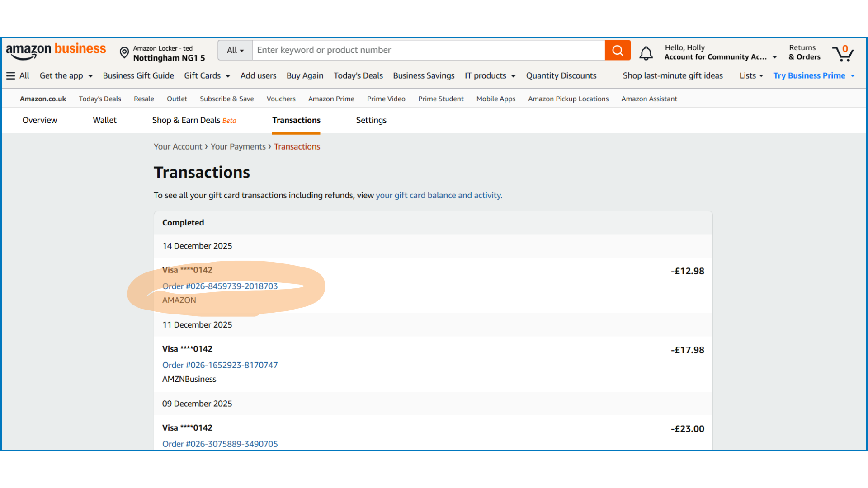Image resolution: width=868 pixels, height=488 pixels.
Task: Open the Resale link
Action: point(144,99)
